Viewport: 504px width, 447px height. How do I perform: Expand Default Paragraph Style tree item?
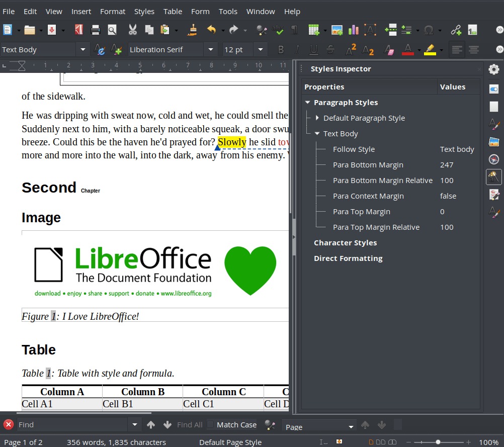click(x=317, y=118)
